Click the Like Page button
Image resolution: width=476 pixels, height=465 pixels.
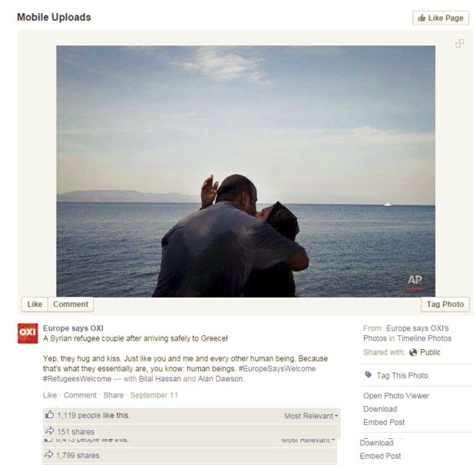[x=441, y=18]
